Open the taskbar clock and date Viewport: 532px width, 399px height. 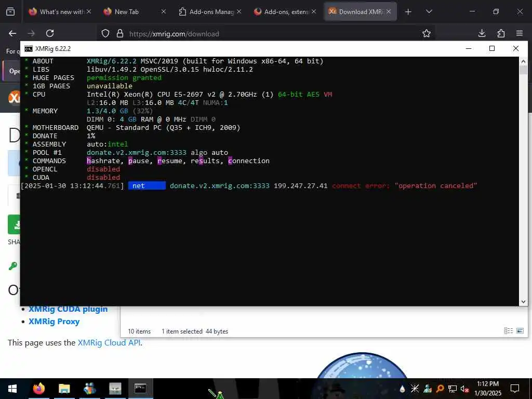tap(487, 389)
